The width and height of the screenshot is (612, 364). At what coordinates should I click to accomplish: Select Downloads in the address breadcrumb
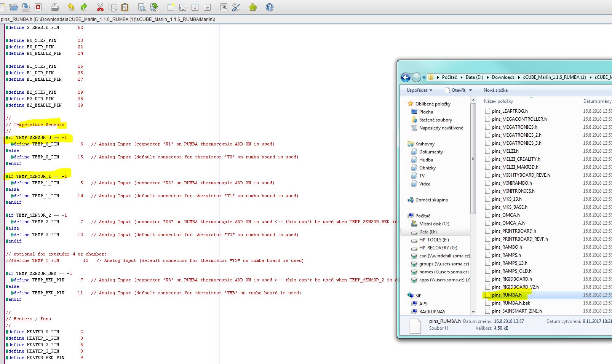[503, 77]
